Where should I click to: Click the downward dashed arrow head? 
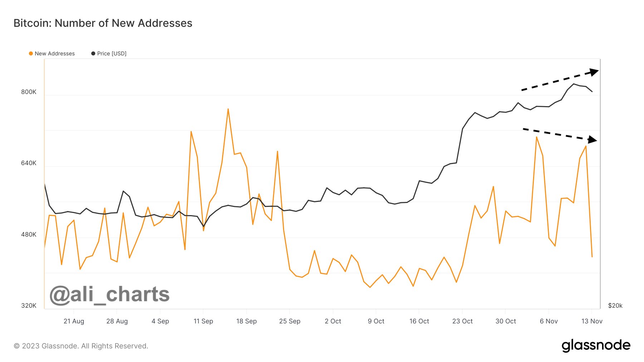(593, 140)
